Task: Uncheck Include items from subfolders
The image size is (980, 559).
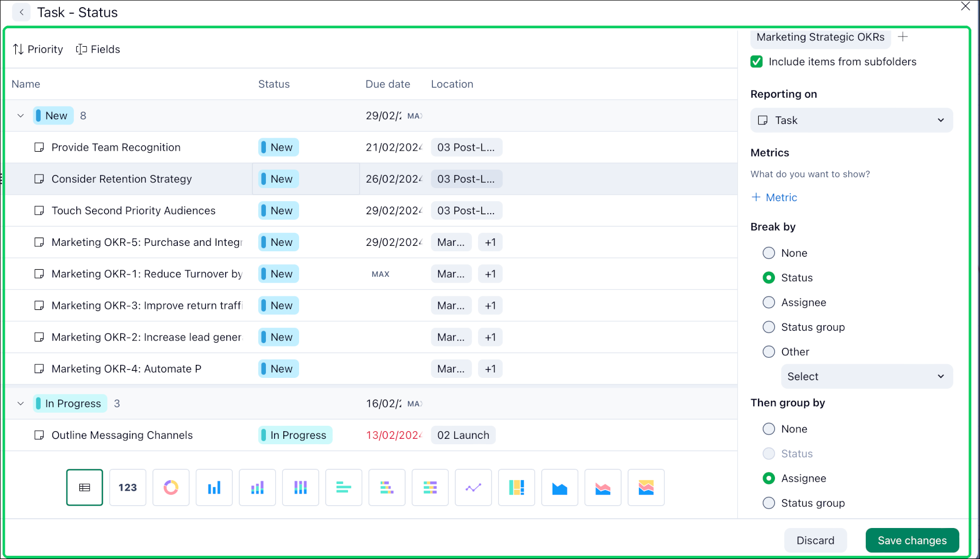Action: click(x=756, y=61)
